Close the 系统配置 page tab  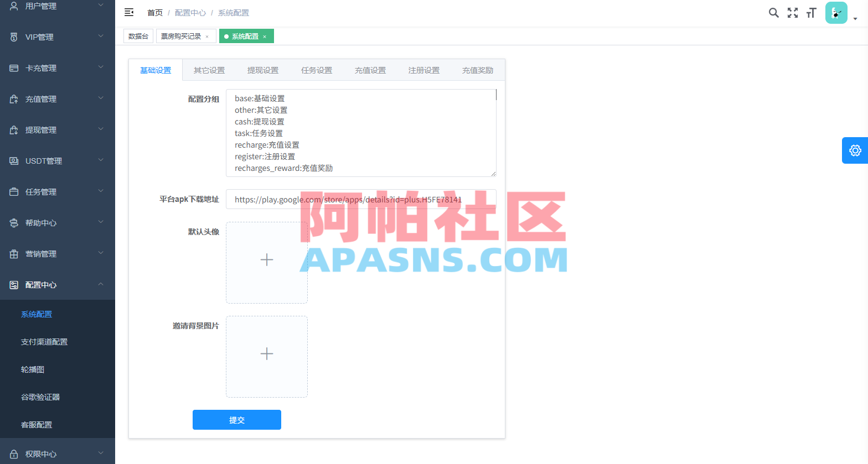[x=265, y=37]
